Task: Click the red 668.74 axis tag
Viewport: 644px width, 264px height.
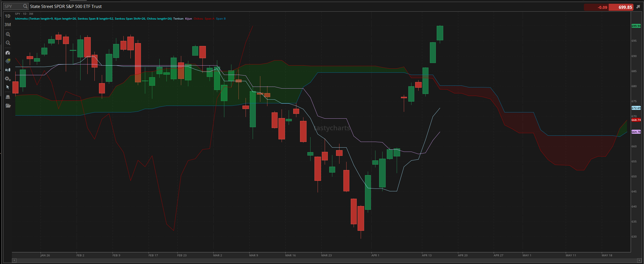Action: click(636, 120)
